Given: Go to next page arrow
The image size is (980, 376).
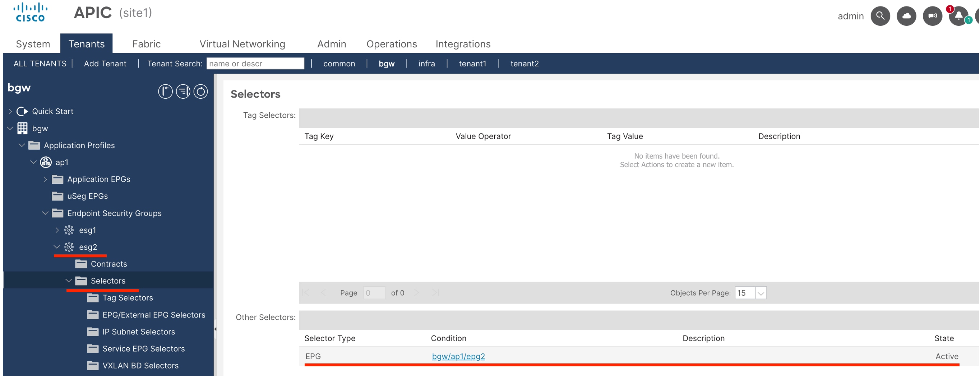Looking at the screenshot, I should pos(416,292).
